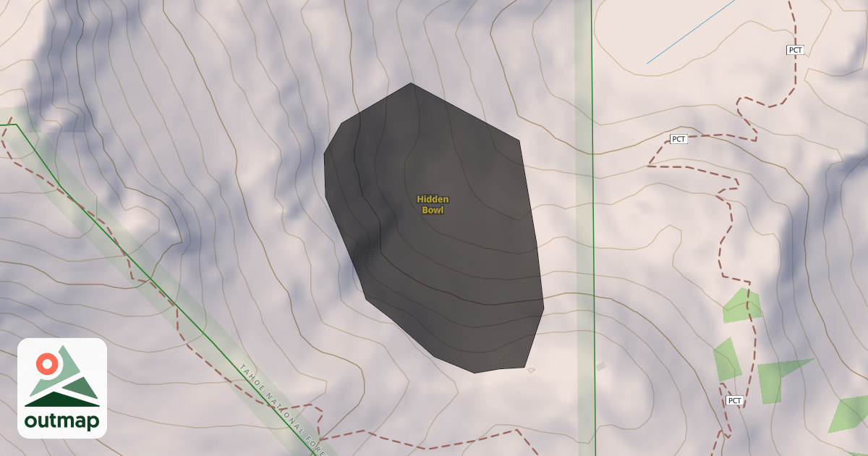Click the PCT marker beside the trail bend
The height and width of the screenshot is (456, 868).
[678, 139]
